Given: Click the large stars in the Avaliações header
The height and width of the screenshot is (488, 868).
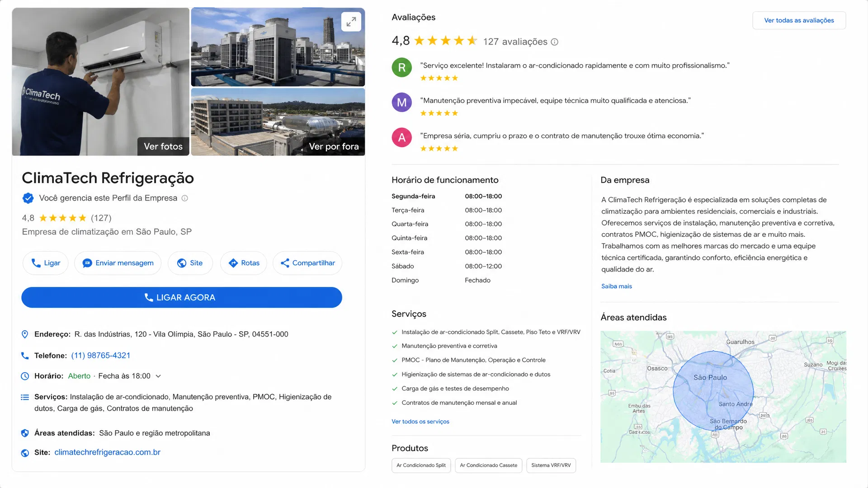Looking at the screenshot, I should pos(445,41).
